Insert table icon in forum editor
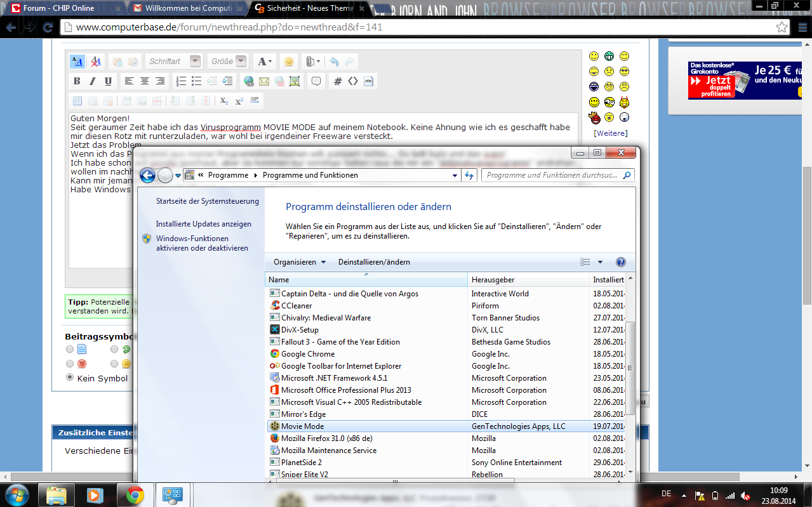 click(77, 101)
